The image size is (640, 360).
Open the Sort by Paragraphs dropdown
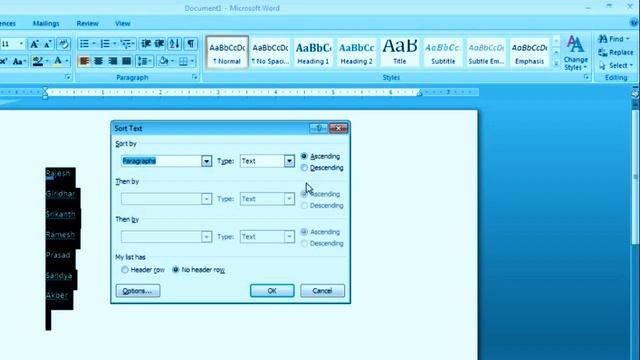coord(207,161)
